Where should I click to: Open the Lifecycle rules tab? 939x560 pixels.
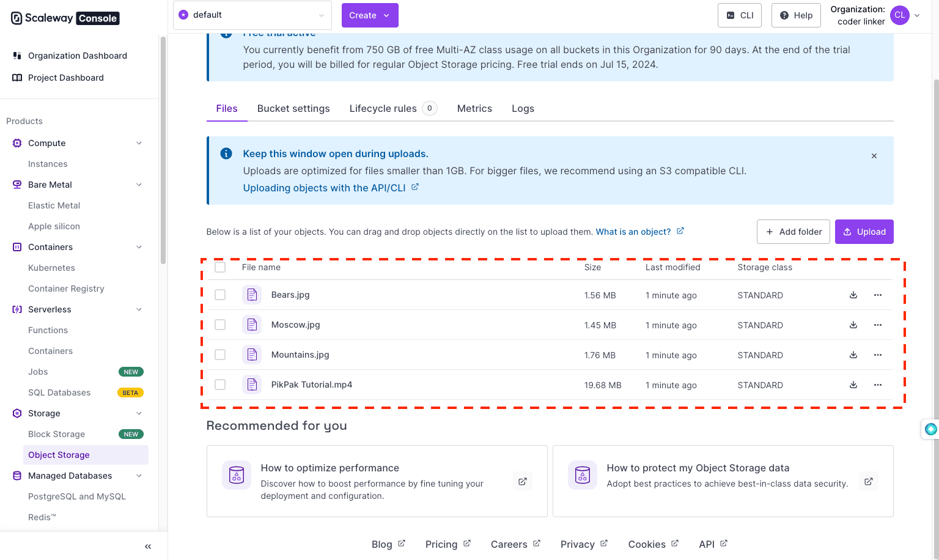393,108
